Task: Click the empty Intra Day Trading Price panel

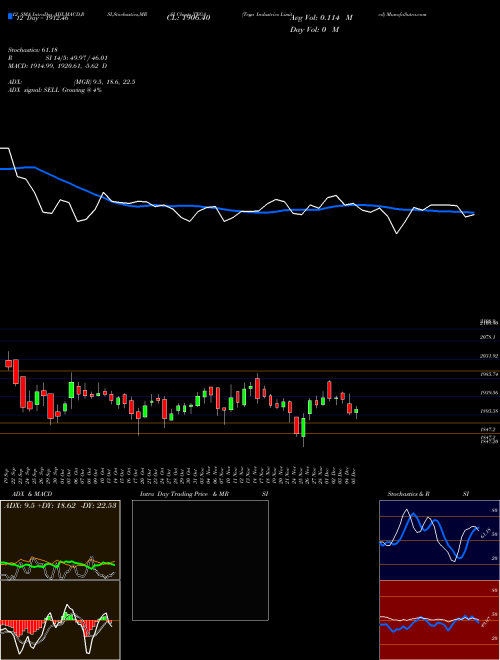Action: [200, 560]
